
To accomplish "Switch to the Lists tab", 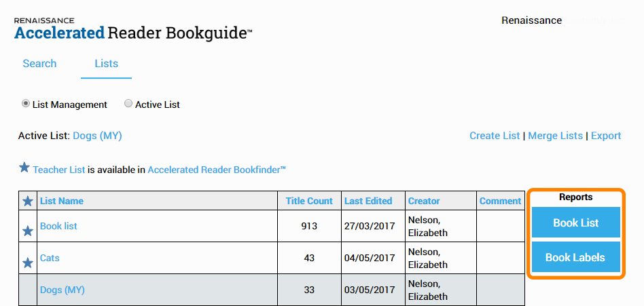I will [107, 64].
